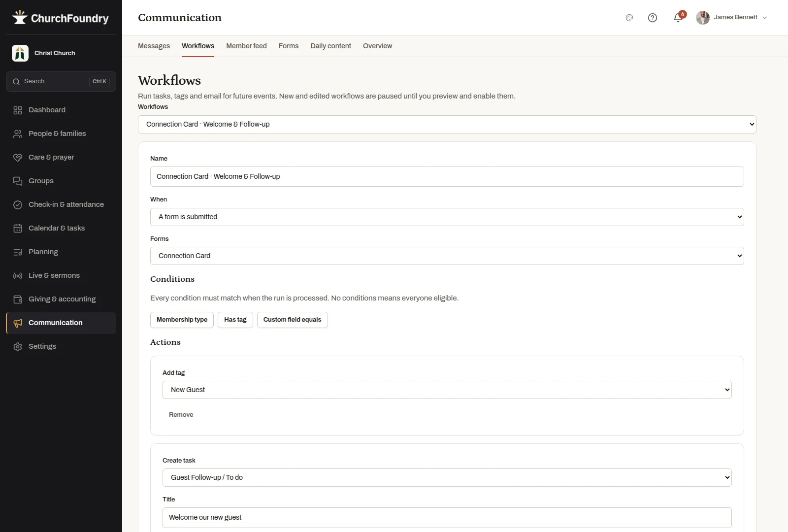This screenshot has width=788, height=532.
Task: Go to the Forms tab
Action: 289,46
